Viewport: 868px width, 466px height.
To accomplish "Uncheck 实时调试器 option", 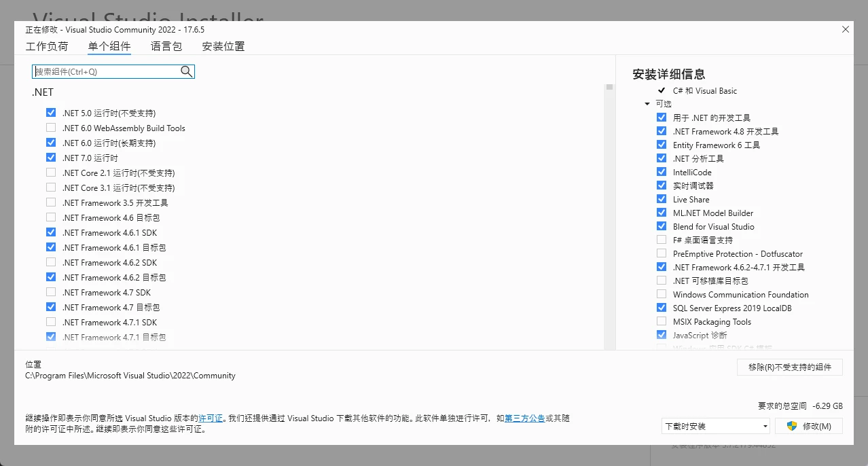I will 662,185.
